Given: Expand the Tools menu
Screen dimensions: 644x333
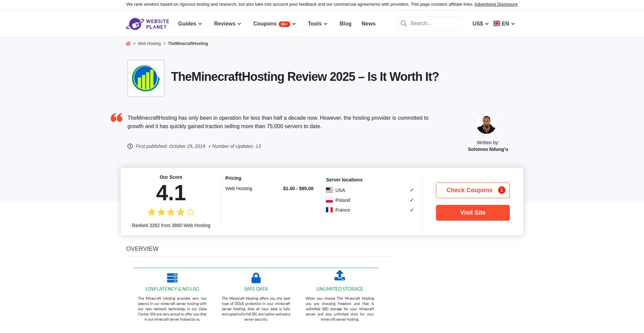Looking at the screenshot, I should 318,24.
